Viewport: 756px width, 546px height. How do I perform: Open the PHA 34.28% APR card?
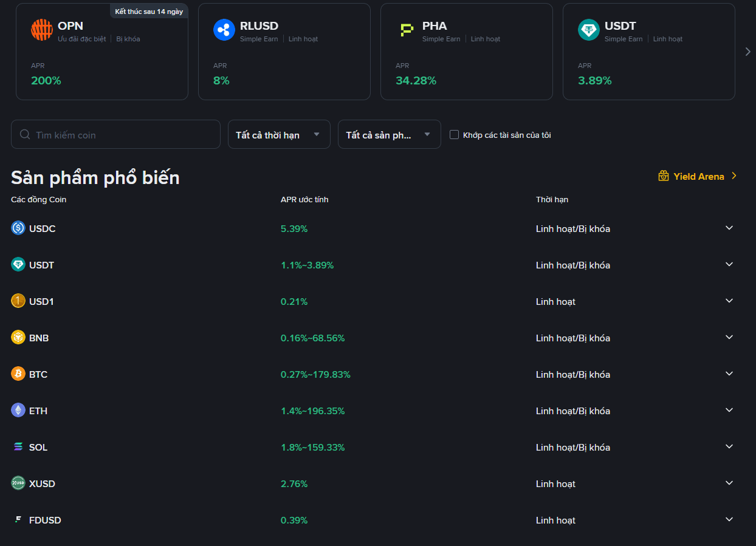pos(467,52)
